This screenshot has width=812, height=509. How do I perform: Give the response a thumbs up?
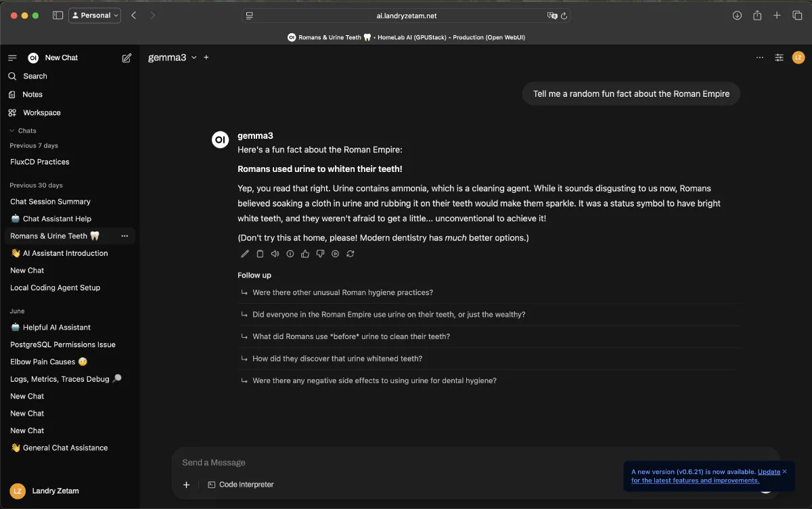pos(305,254)
